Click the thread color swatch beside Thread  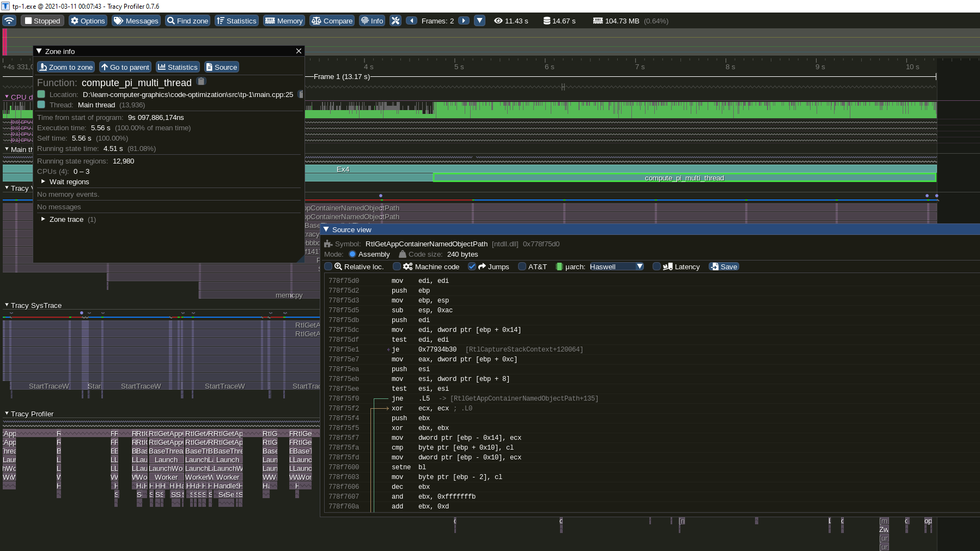click(x=41, y=105)
